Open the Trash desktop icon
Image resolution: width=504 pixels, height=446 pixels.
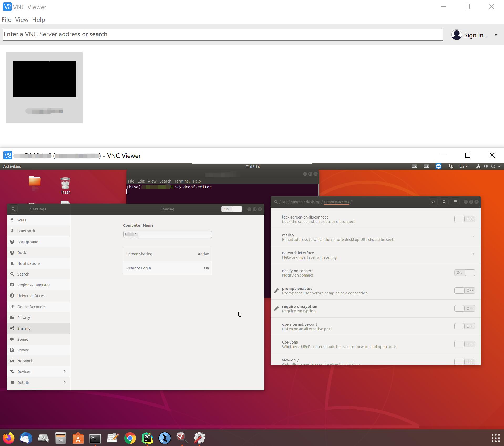65,186
